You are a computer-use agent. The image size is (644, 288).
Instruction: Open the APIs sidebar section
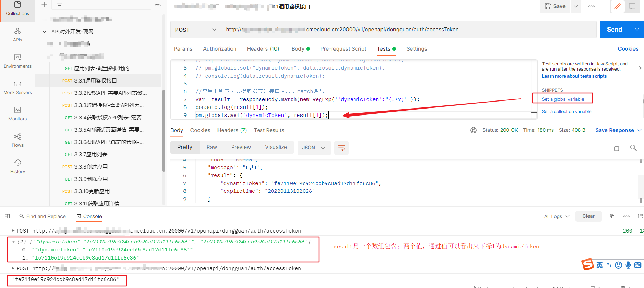click(x=18, y=35)
